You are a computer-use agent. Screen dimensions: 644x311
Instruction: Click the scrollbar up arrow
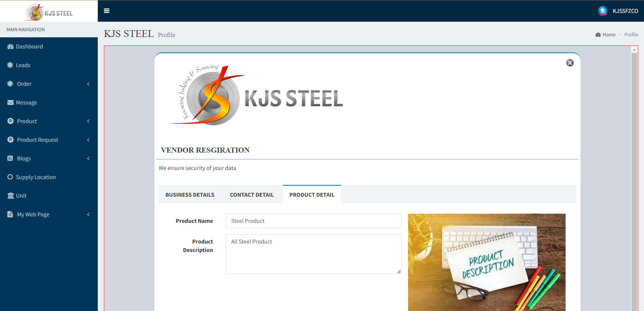(634, 50)
